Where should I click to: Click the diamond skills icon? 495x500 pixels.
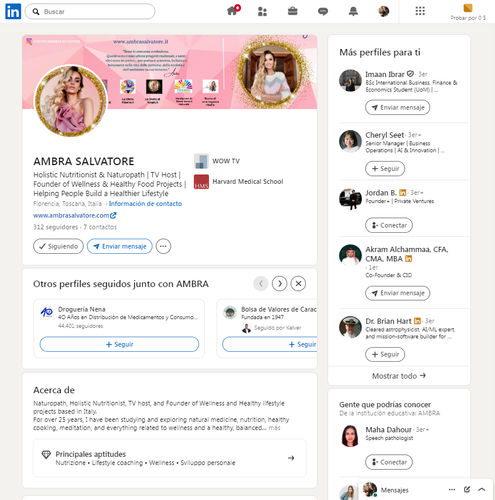click(x=46, y=454)
